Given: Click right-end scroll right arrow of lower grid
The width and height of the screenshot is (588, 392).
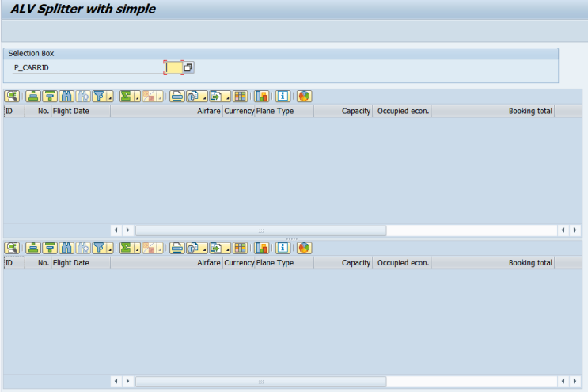Looking at the screenshot, I should point(575,382).
